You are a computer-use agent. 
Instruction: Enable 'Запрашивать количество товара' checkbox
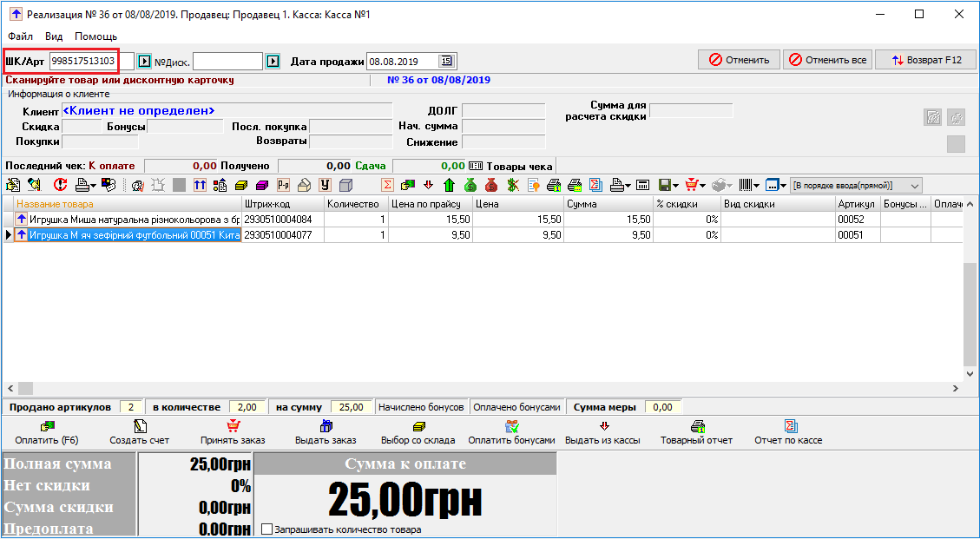tap(266, 529)
